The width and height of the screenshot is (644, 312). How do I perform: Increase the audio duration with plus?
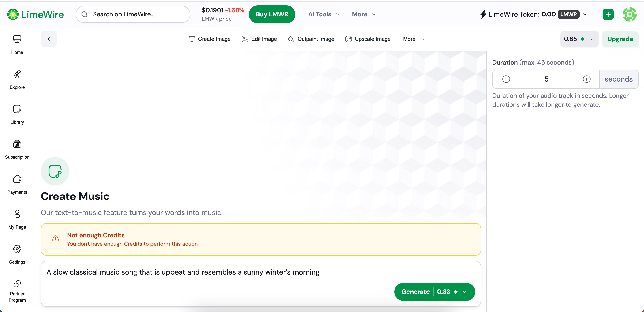click(587, 79)
